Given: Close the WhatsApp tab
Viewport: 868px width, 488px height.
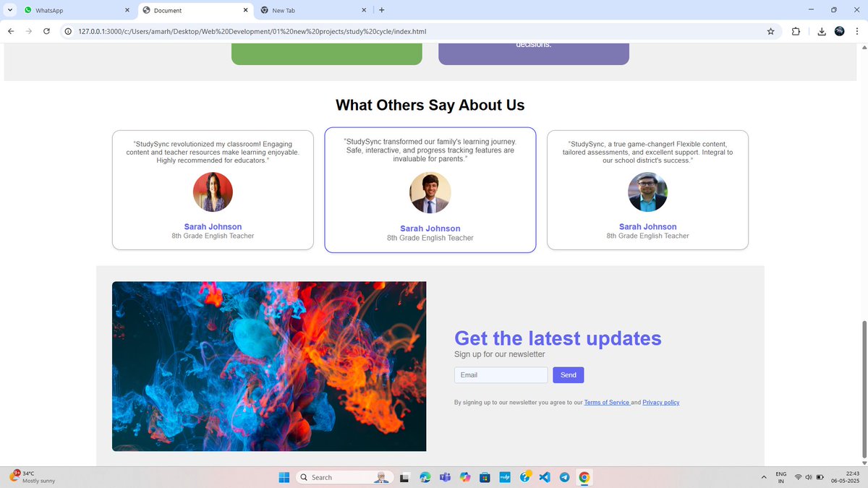Looking at the screenshot, I should pos(127,10).
